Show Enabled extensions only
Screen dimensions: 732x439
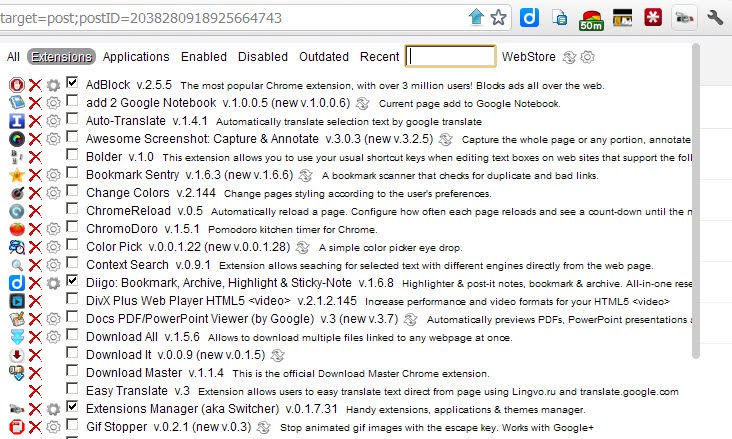pyautogui.click(x=204, y=57)
